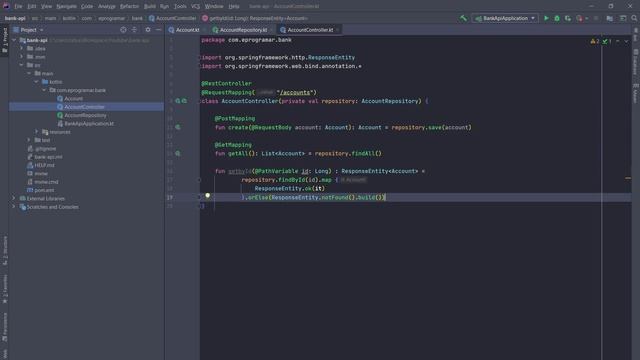Select BankApiApplication.kt in project tree
This screenshot has width=640, height=360.
coord(89,124)
